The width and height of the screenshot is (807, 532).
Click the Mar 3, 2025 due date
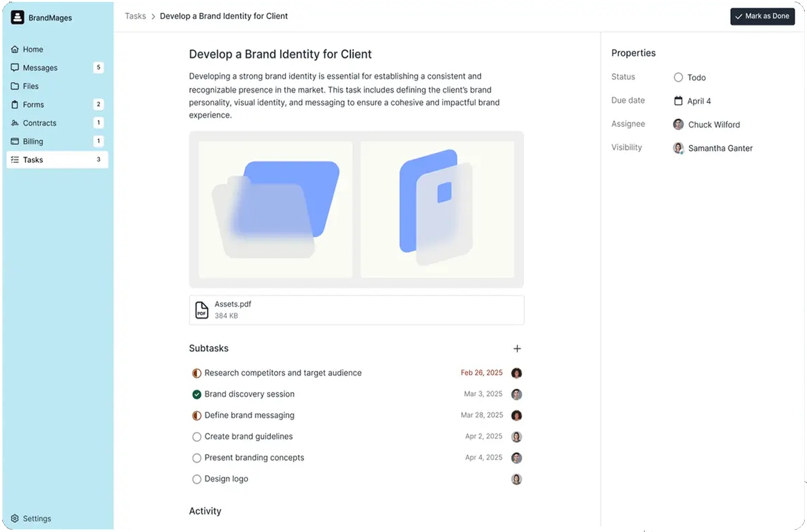(x=483, y=394)
